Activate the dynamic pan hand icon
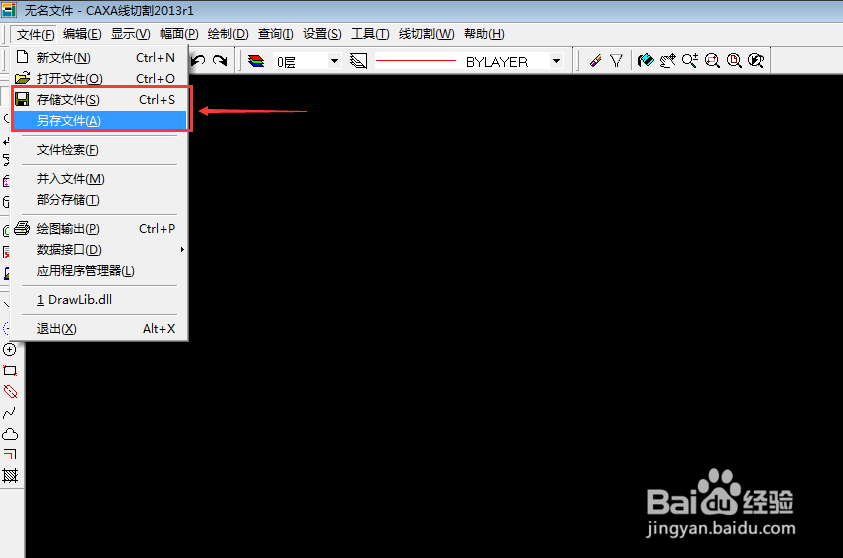This screenshot has width=843, height=558. coord(667,61)
